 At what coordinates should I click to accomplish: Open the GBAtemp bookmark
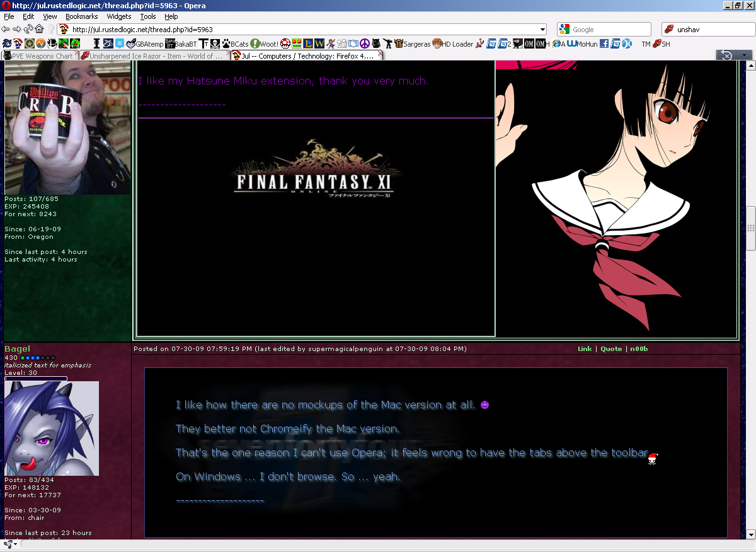pos(145,44)
